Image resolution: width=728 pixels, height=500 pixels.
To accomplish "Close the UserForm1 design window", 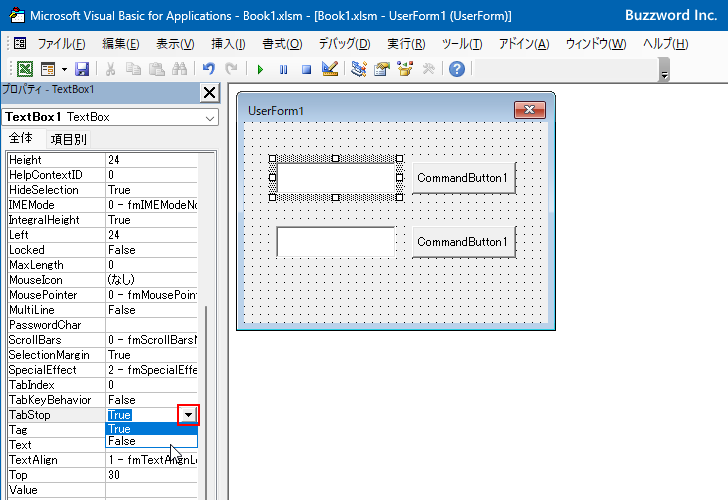I will (x=530, y=110).
